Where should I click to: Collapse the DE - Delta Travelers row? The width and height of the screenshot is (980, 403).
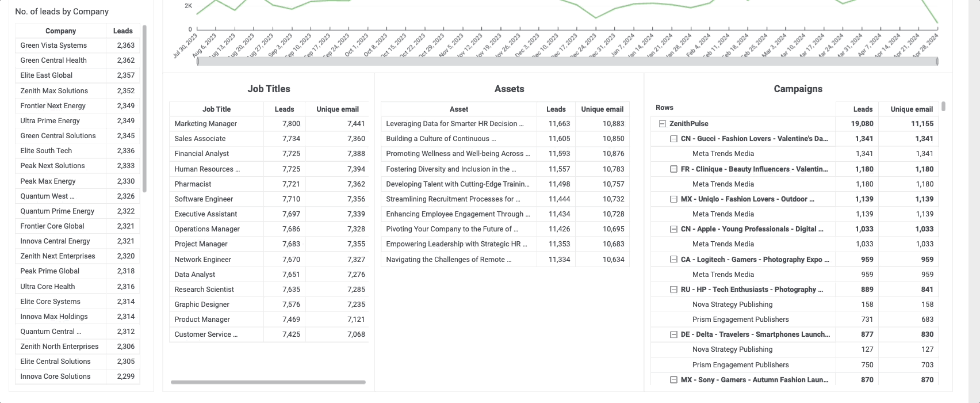pyautogui.click(x=673, y=334)
